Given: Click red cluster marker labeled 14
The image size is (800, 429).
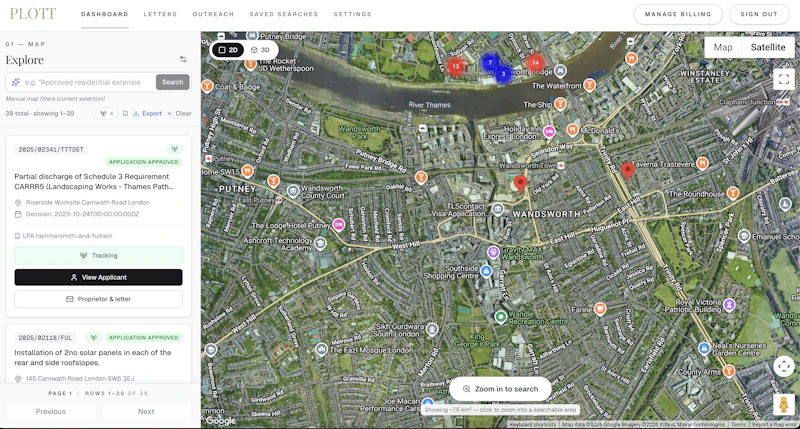Looking at the screenshot, I should click(x=535, y=62).
